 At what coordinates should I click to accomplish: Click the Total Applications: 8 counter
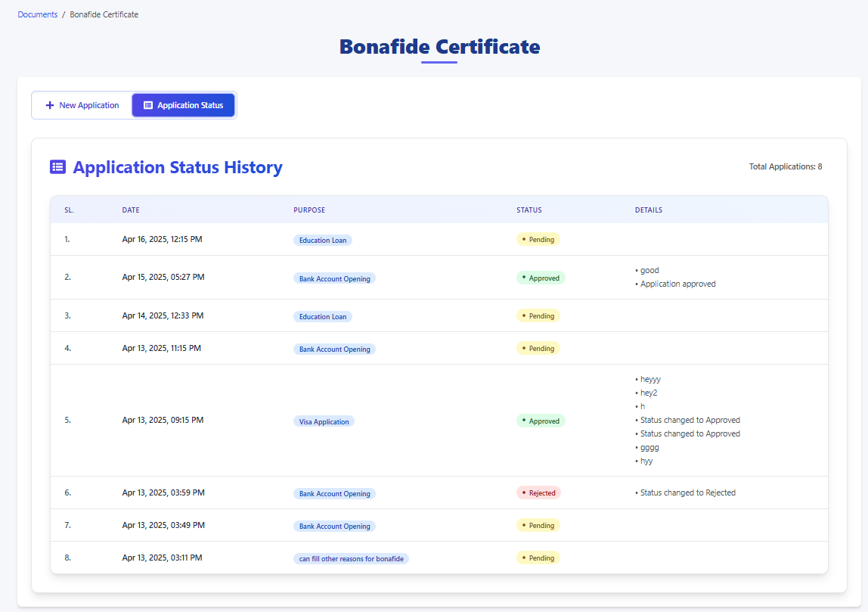click(786, 166)
